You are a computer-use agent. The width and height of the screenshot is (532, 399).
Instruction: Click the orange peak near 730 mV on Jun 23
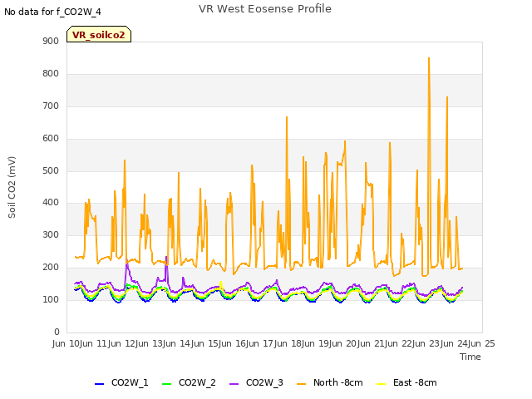click(x=447, y=97)
